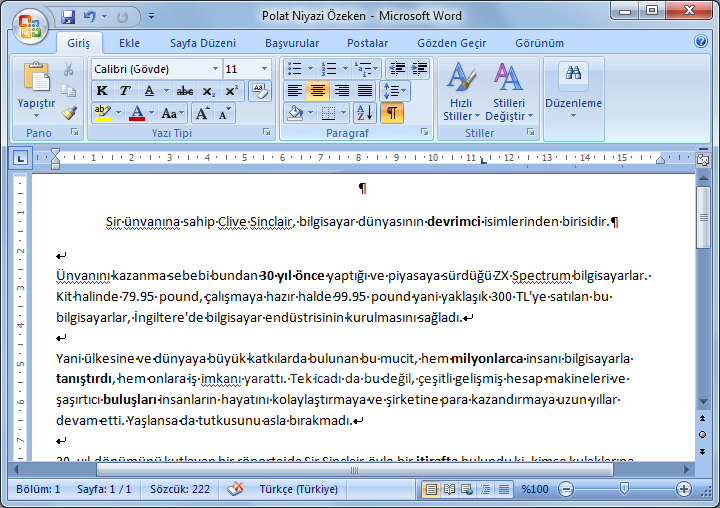This screenshot has height=508, width=720.
Task: Toggle align text right
Action: coord(341,91)
